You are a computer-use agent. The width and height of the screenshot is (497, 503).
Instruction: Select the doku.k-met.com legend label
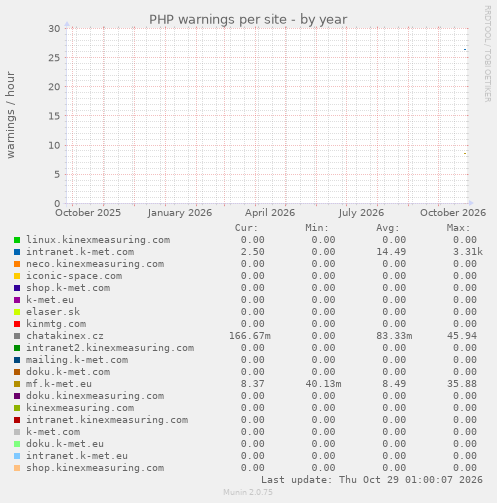point(68,372)
